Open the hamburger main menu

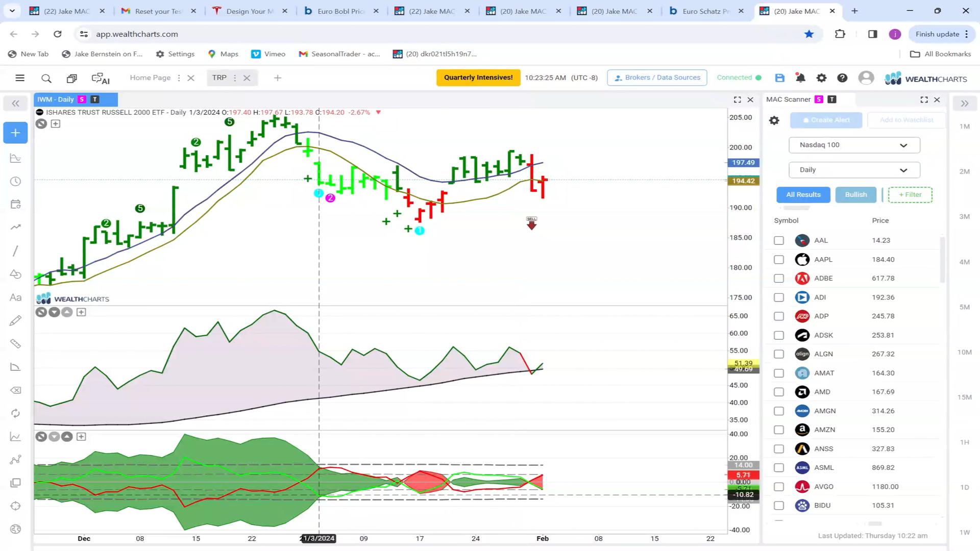[x=20, y=78]
